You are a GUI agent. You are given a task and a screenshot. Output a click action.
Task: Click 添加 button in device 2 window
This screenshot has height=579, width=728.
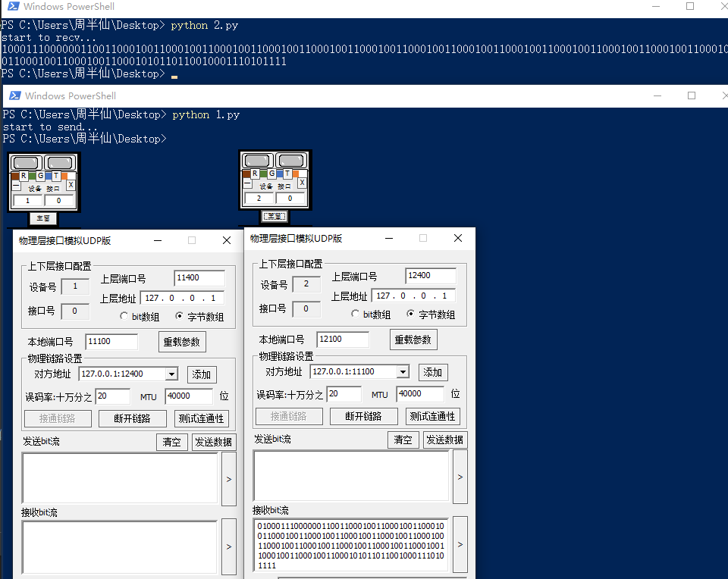pyautogui.click(x=433, y=372)
